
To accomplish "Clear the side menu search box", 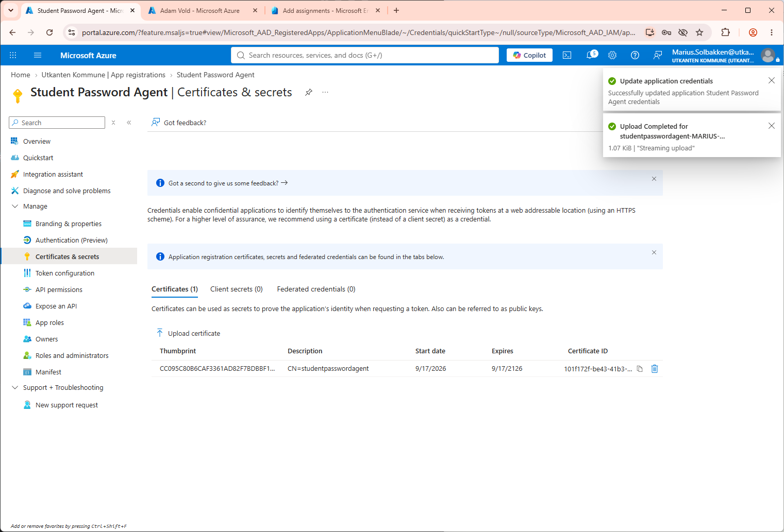I will [113, 123].
